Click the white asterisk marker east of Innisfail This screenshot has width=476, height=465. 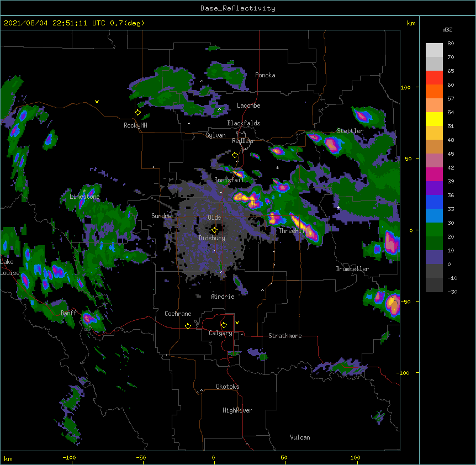coord(277,167)
